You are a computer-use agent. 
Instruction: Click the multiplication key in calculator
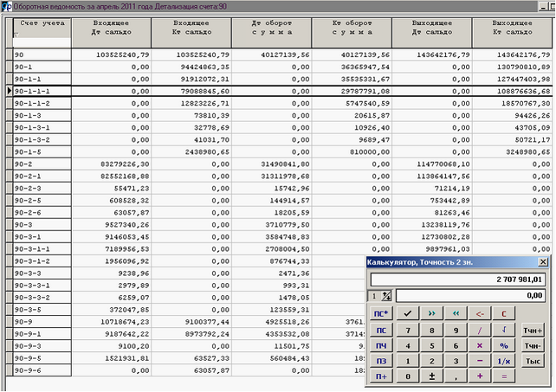coord(480,345)
